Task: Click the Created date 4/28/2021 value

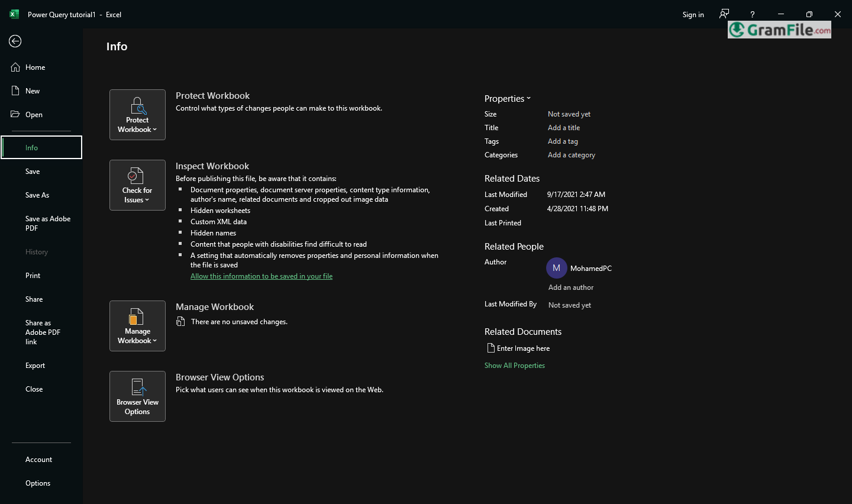Action: point(577,209)
